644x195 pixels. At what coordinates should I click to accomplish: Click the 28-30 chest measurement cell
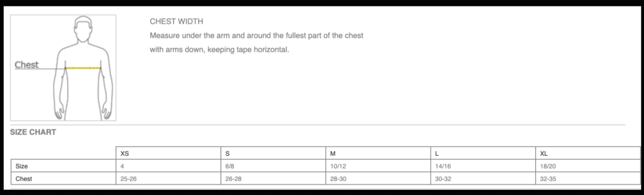[338, 179]
